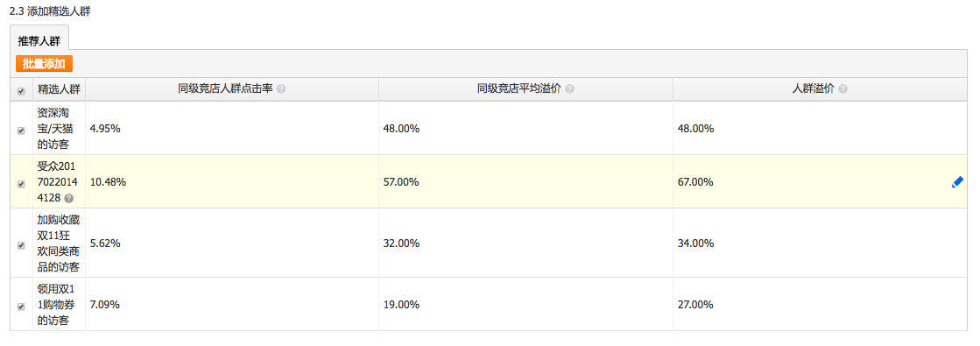Click the 人群溢价 column header text

tap(813, 89)
